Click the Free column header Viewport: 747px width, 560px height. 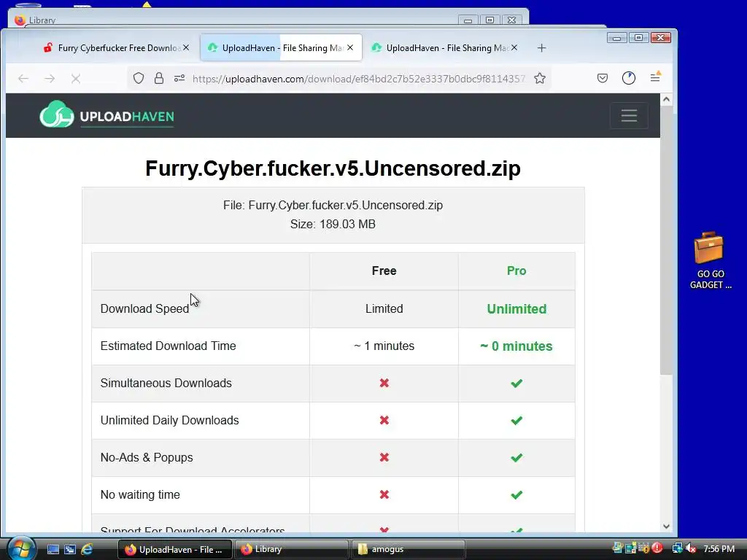click(384, 271)
